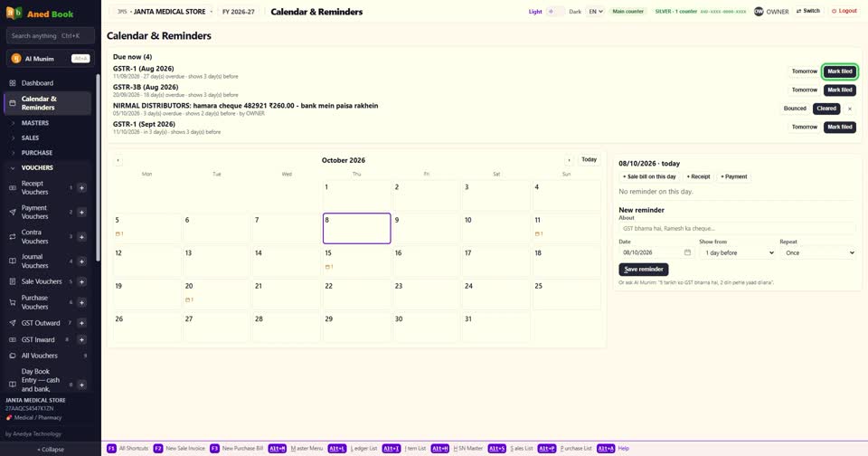Click plus icon beside GST Inward
This screenshot has width=868, height=456.
click(x=81, y=339)
